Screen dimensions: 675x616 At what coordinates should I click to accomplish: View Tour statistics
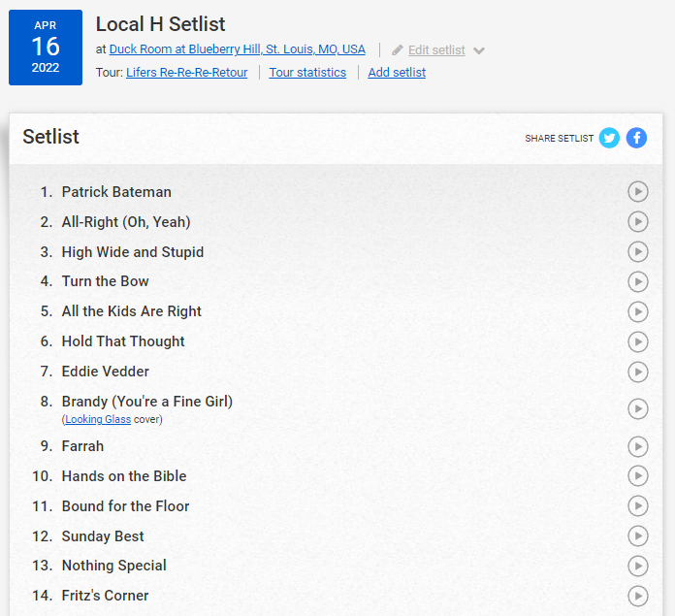(x=307, y=73)
